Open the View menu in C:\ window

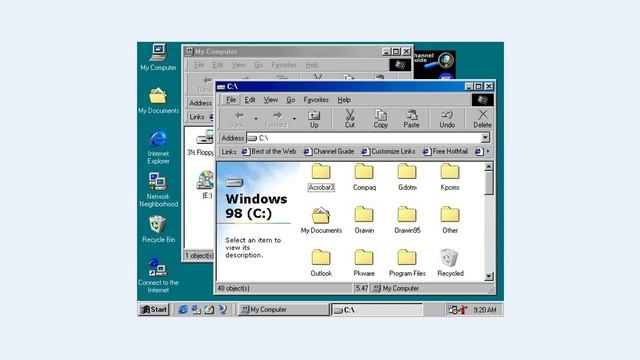(271, 100)
